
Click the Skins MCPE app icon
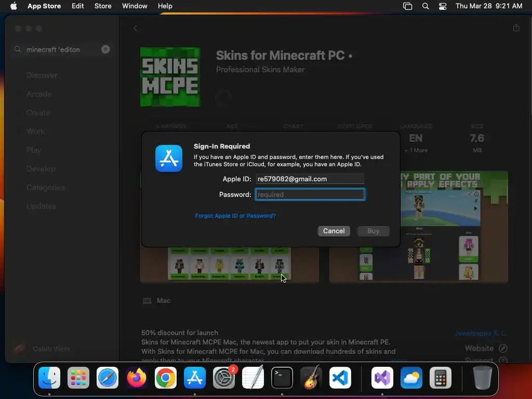(170, 77)
